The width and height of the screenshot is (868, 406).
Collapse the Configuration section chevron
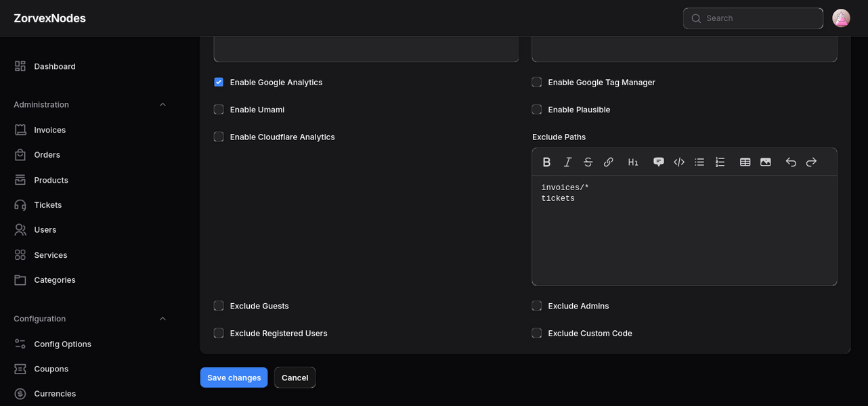(x=162, y=319)
